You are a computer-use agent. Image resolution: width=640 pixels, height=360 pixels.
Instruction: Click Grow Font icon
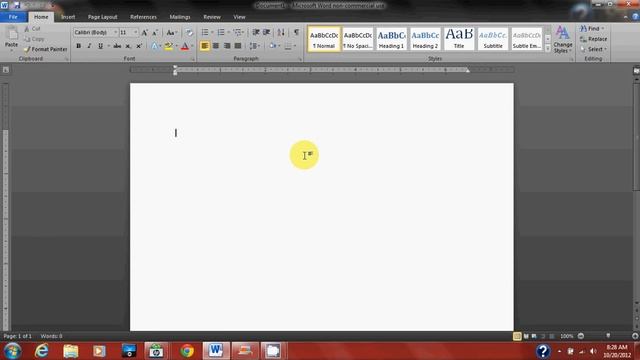144,32
